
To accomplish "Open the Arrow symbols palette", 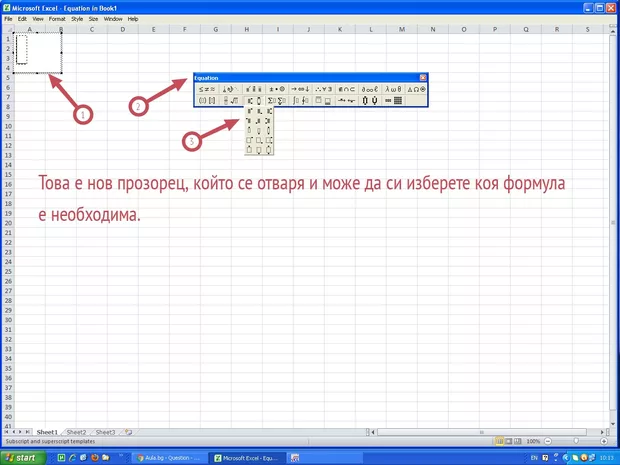I will pos(300,89).
